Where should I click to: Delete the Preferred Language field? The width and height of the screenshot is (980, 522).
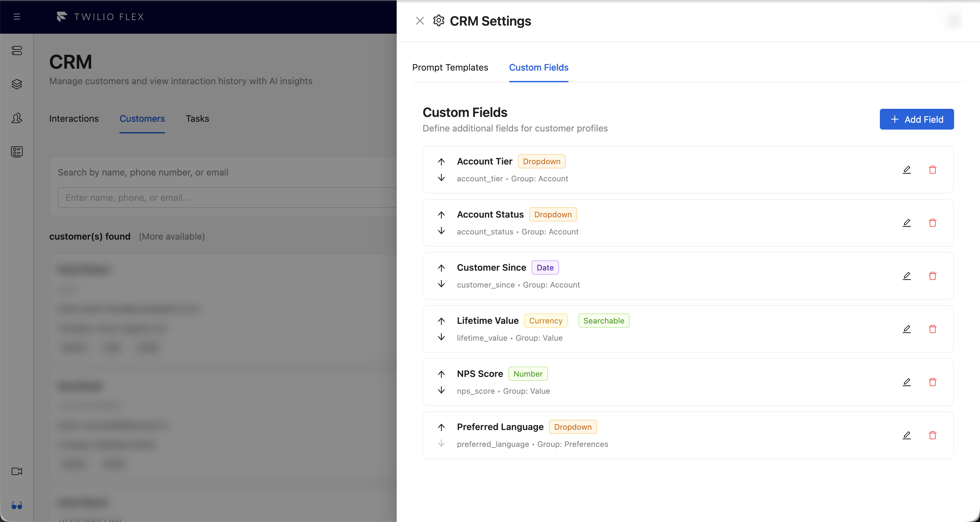(x=932, y=435)
